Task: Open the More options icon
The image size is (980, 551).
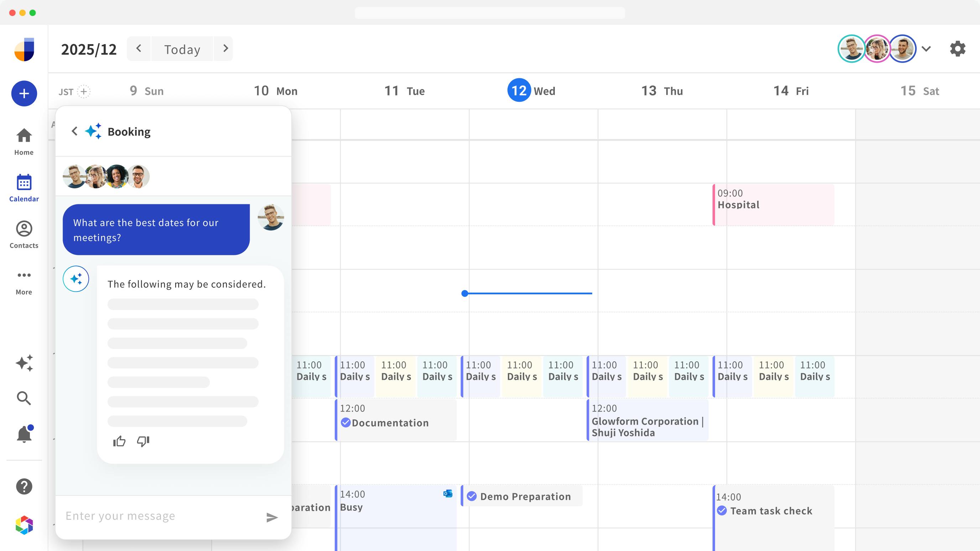Action: [24, 278]
